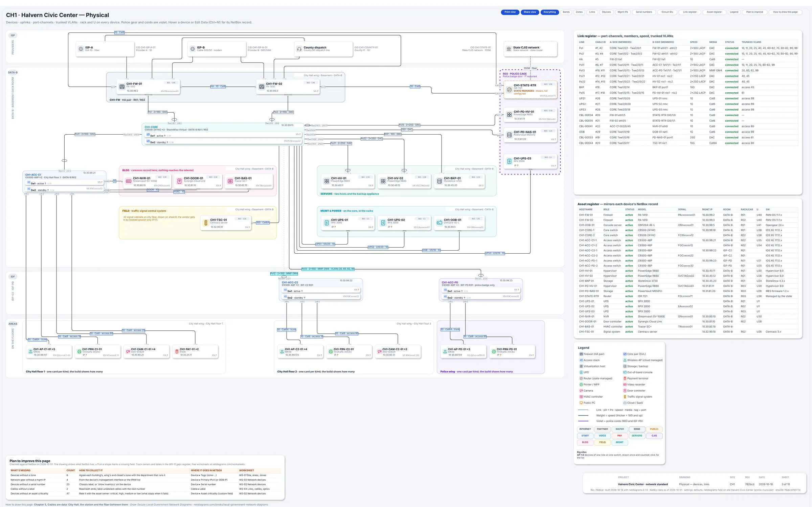Click the storage icon on CH1-BKP-01
This screenshot has height=507, width=812.
click(x=439, y=181)
